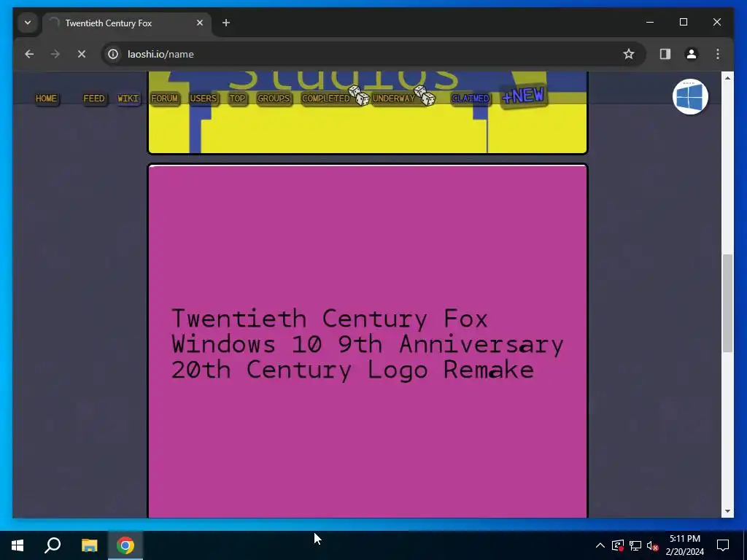Click the magenta Twentieth Century Fox card
The width and height of the screenshot is (747, 560).
(368, 341)
